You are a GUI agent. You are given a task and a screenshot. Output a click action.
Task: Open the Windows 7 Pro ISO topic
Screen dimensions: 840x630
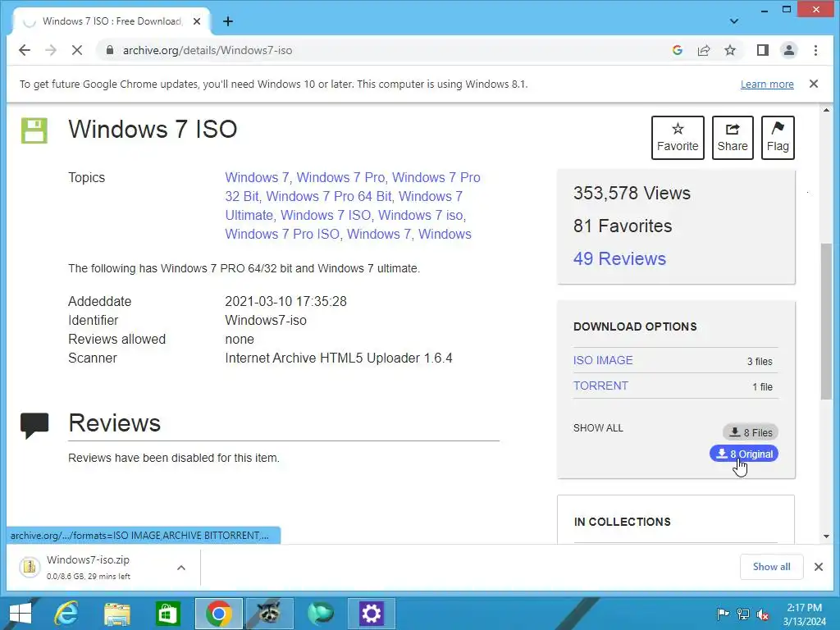tap(282, 234)
